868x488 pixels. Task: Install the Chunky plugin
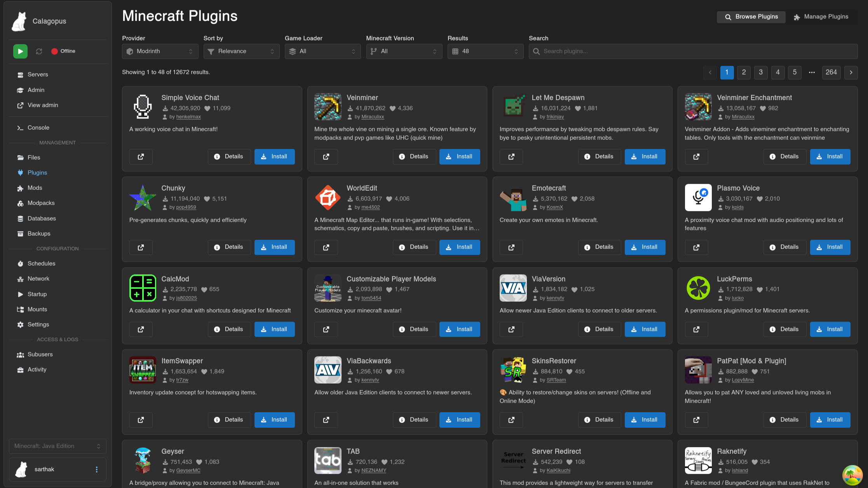[x=274, y=247]
